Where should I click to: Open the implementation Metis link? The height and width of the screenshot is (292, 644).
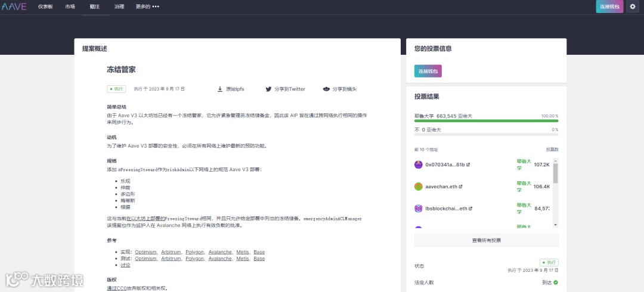click(243, 252)
